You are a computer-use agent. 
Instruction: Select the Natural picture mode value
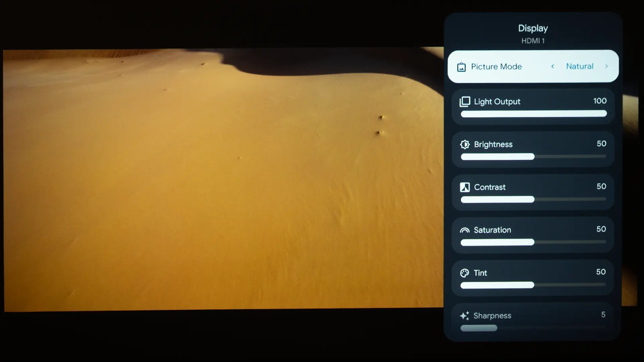point(580,66)
